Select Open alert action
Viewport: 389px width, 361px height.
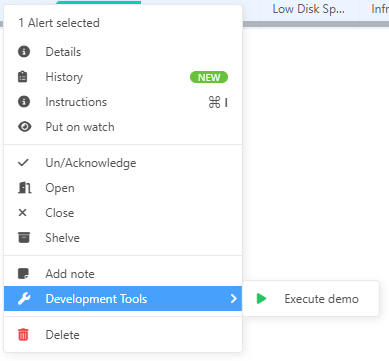click(x=123, y=188)
